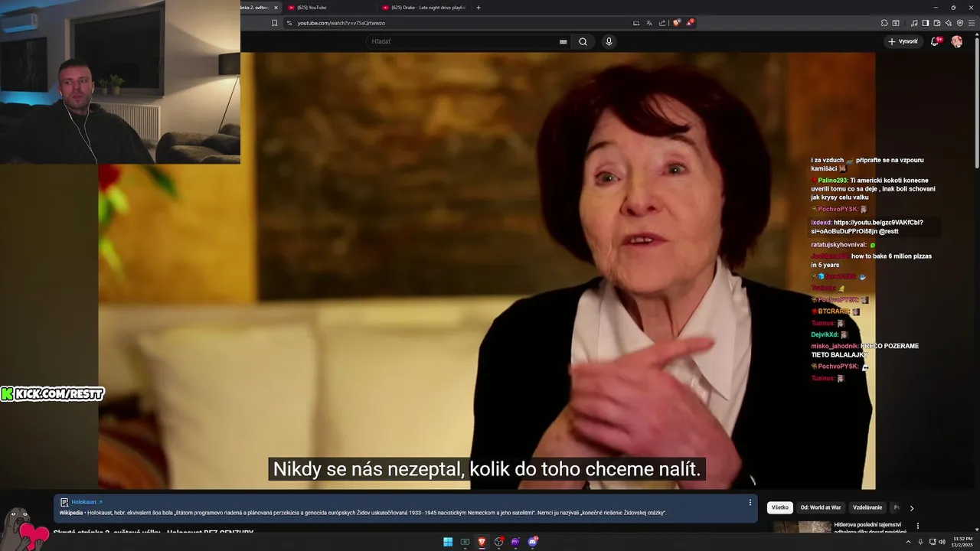Open the Leo AI sparkle icon
The width and height of the screenshot is (980, 551).
pyautogui.click(x=949, y=23)
